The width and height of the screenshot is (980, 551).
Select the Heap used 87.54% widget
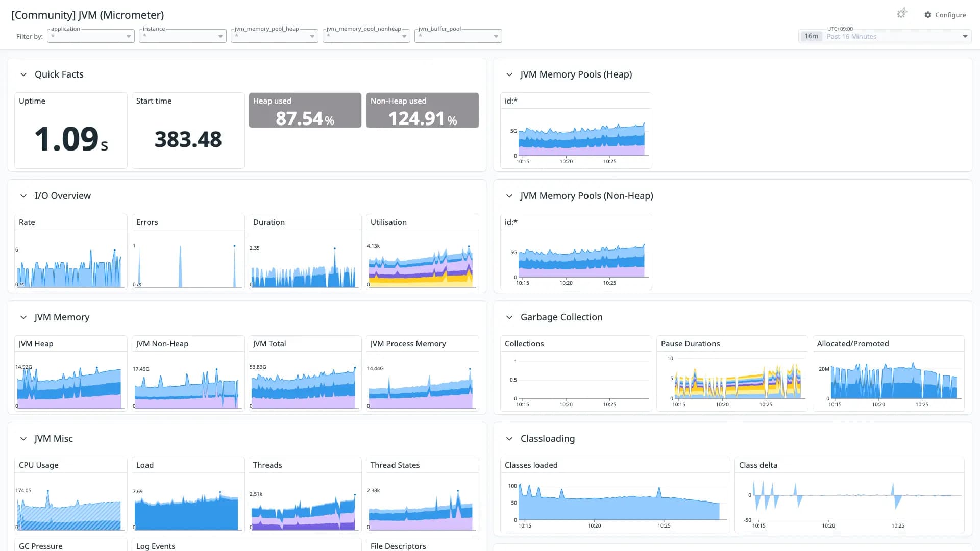[x=305, y=110]
